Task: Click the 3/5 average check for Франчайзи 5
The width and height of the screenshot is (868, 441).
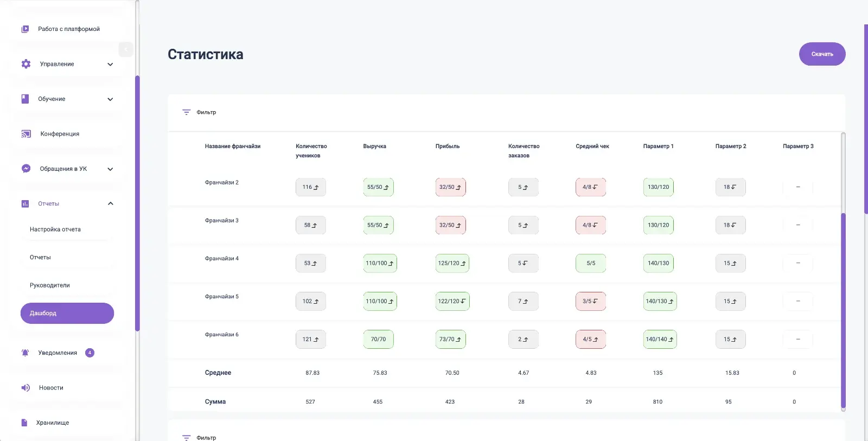Action: tap(591, 301)
